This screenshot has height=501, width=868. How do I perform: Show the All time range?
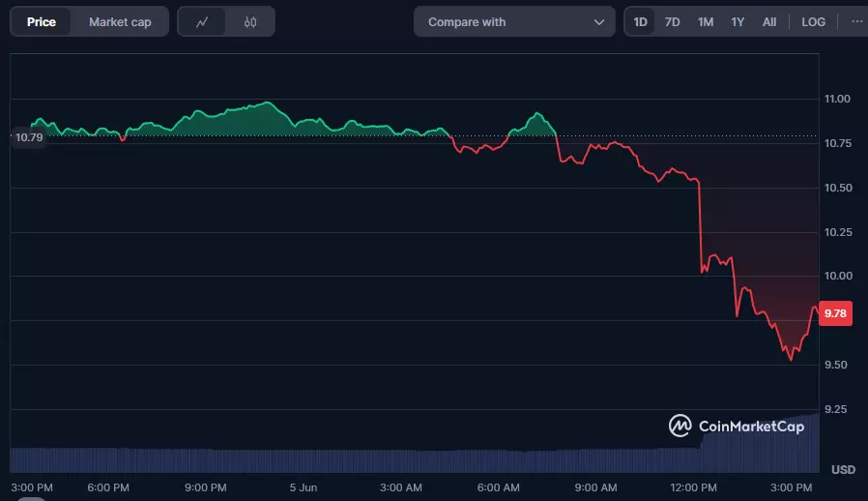pos(768,22)
